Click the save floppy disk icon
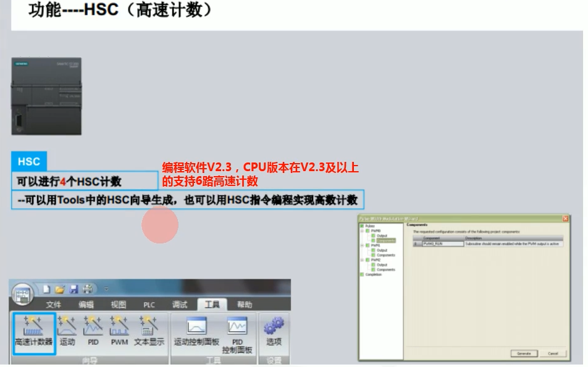588x367 pixels. click(74, 289)
